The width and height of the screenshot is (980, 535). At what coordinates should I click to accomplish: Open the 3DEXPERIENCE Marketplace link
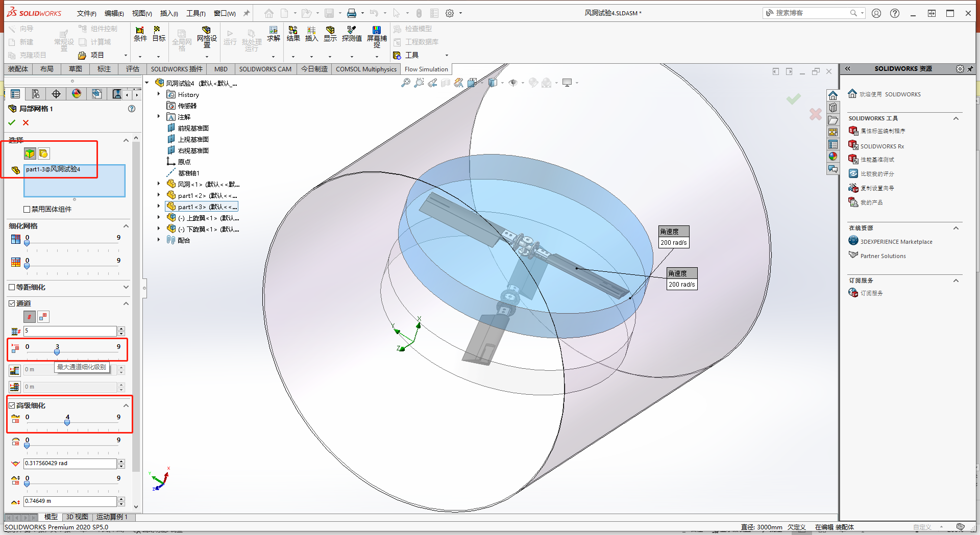coord(895,241)
